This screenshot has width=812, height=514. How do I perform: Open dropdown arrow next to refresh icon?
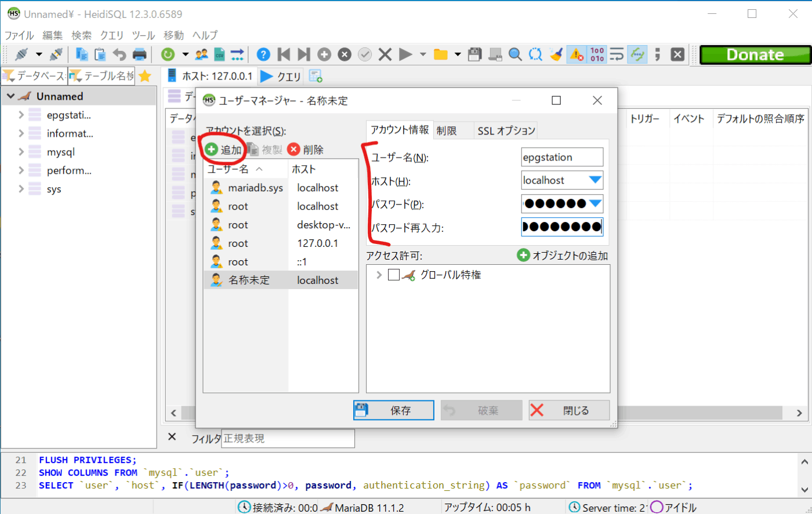coord(185,54)
